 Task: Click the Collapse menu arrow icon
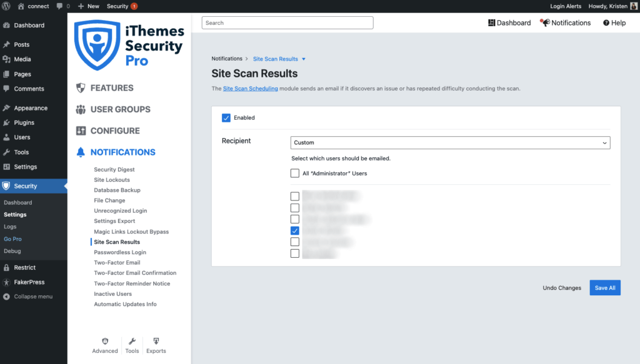(x=6, y=297)
